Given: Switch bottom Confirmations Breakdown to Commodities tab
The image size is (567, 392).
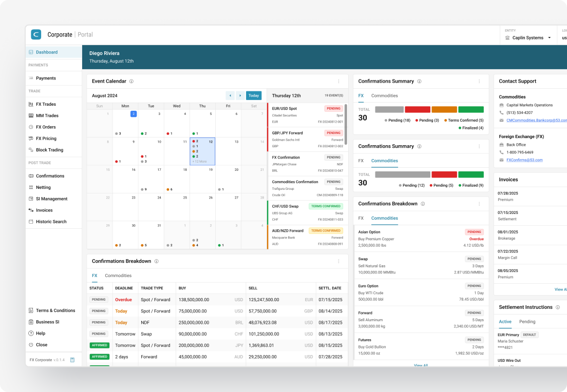Looking at the screenshot, I should [x=118, y=276].
